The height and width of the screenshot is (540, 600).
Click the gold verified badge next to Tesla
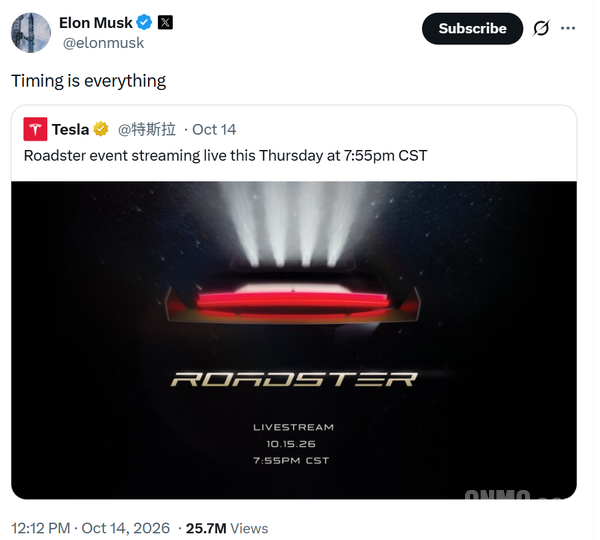(x=101, y=129)
